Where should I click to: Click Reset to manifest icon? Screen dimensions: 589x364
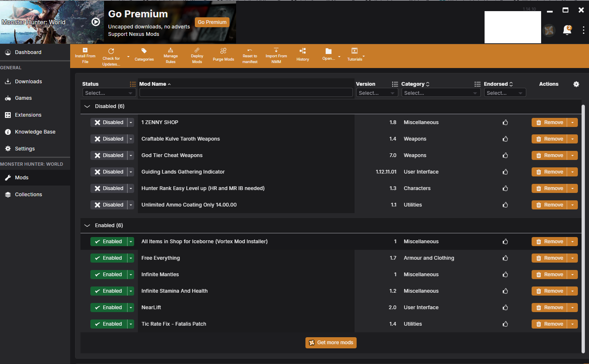point(250,50)
